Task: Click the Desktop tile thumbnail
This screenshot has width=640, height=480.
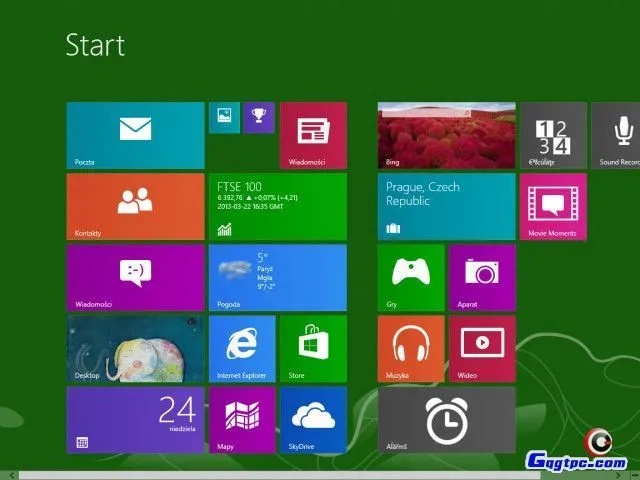Action: [x=135, y=349]
